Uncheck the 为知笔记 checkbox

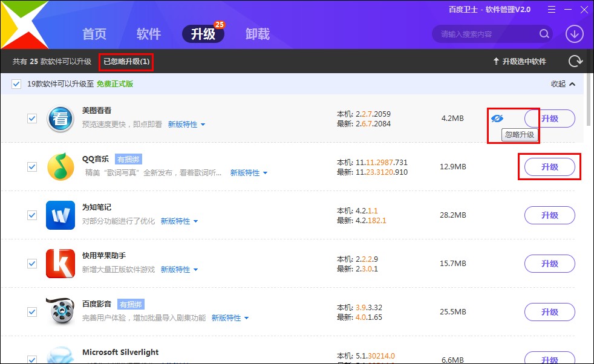tap(32, 215)
